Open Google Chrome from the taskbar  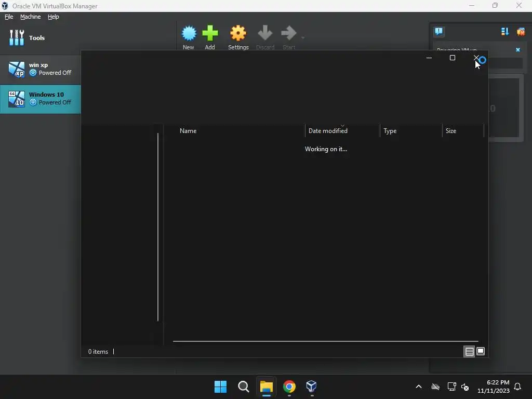[x=289, y=387]
